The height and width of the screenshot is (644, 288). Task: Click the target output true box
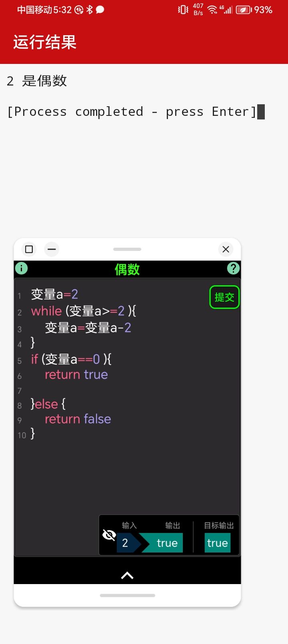[x=218, y=543]
